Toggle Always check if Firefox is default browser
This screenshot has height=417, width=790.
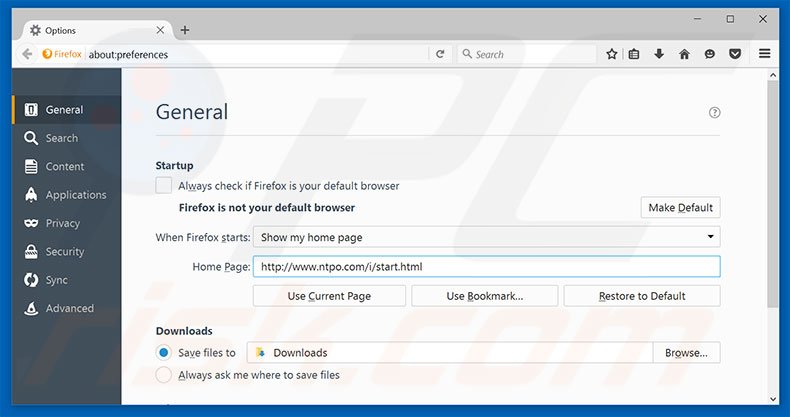tap(163, 185)
